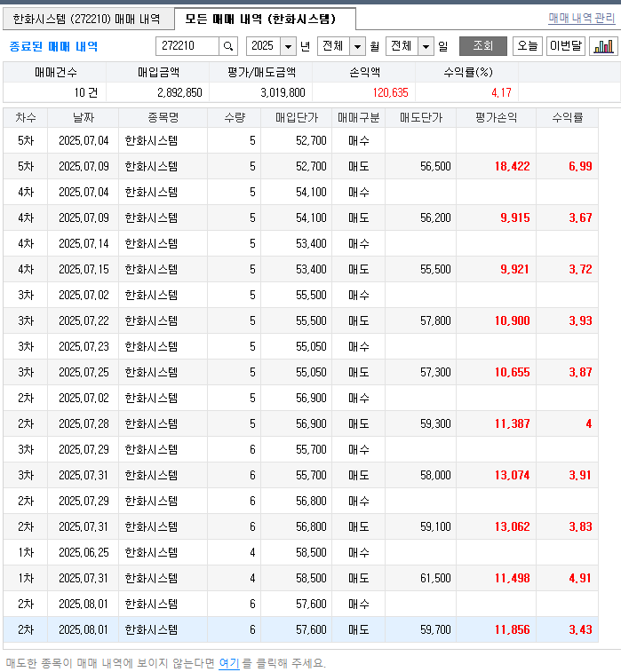
Task: Click the summary return rate 4.17
Action: [501, 92]
